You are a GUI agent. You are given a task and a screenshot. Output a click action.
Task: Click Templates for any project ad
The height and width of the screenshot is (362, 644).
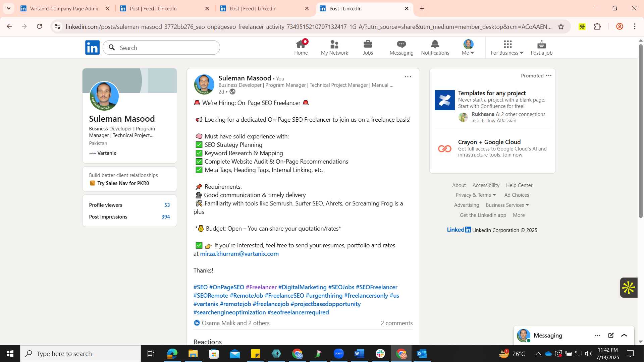pos(492,93)
